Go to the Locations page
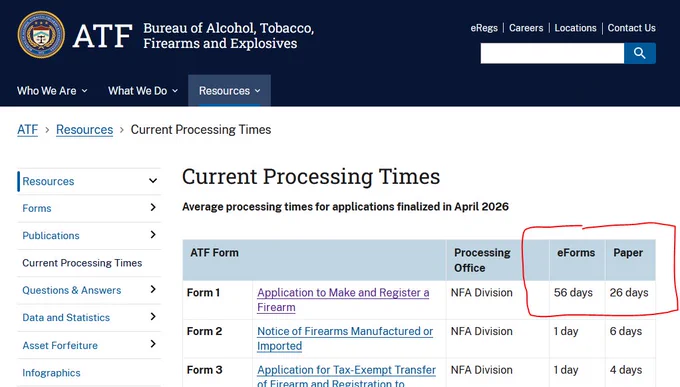This screenshot has width=680, height=387. coord(575,28)
